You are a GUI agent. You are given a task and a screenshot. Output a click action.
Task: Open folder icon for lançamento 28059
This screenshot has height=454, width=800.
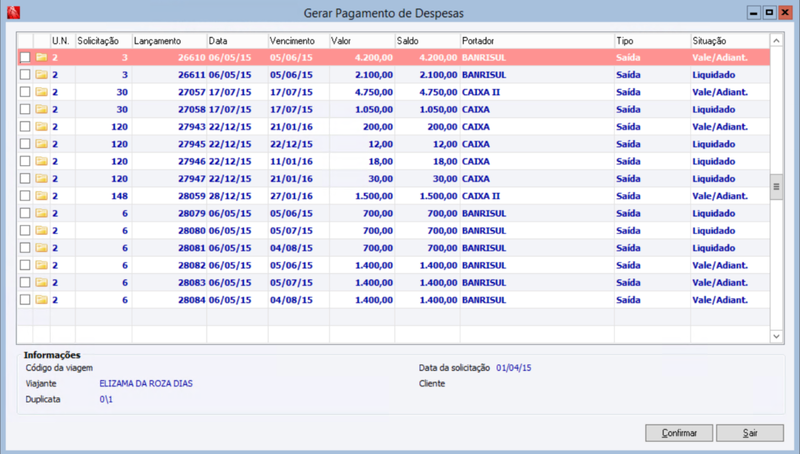pos(41,196)
